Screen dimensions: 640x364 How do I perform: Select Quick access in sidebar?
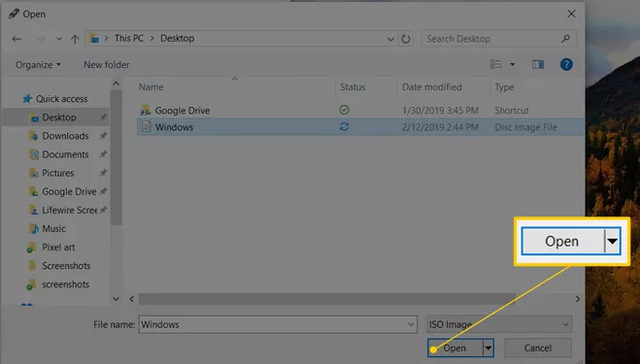tap(61, 99)
